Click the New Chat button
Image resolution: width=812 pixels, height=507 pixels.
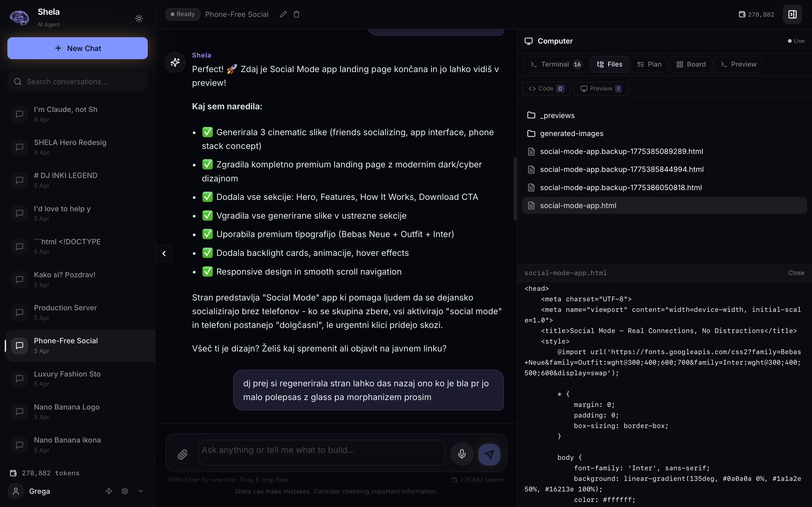[x=77, y=48]
